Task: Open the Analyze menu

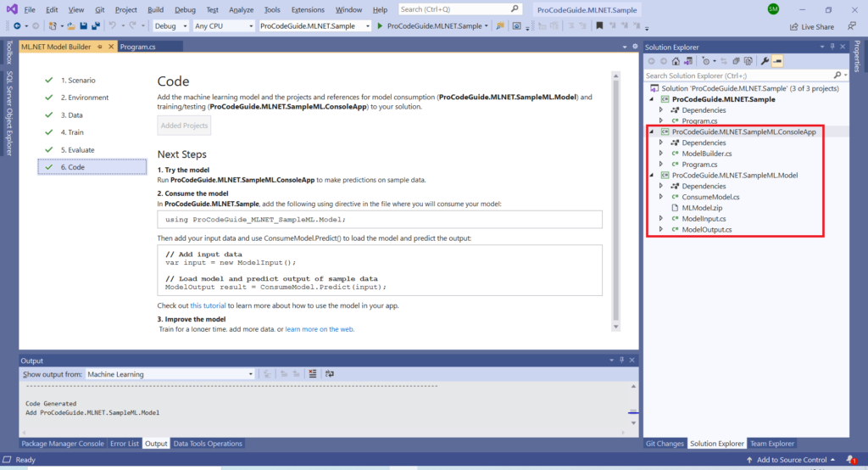Action: 242,9
